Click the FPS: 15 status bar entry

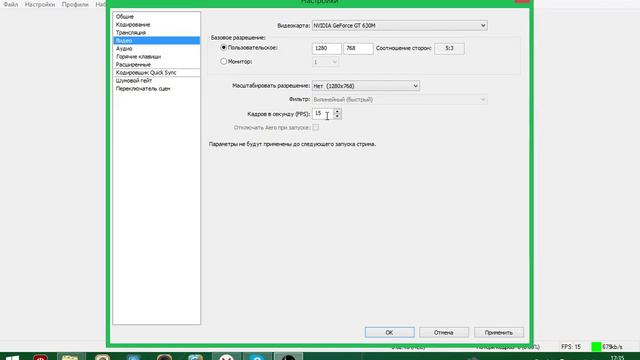coord(571,347)
